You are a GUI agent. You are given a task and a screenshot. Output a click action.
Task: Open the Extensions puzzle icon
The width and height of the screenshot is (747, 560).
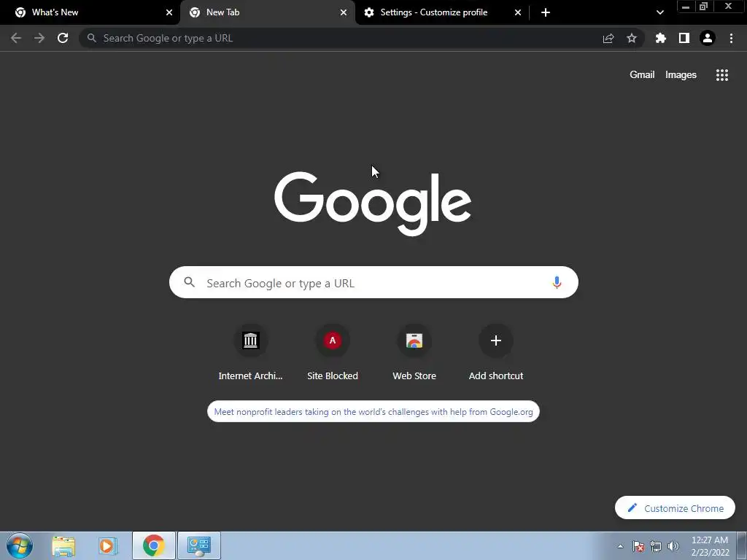[x=661, y=38]
